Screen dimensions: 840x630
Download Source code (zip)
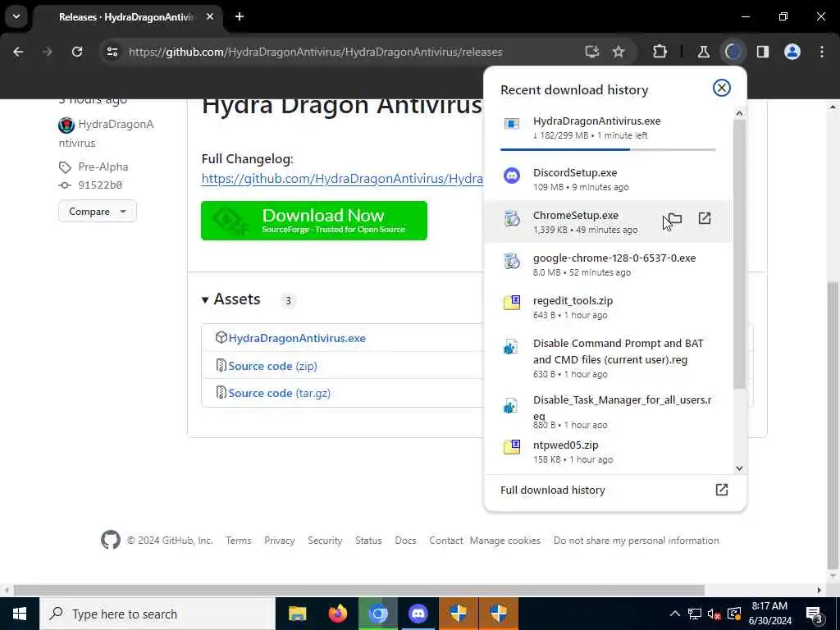tap(272, 366)
